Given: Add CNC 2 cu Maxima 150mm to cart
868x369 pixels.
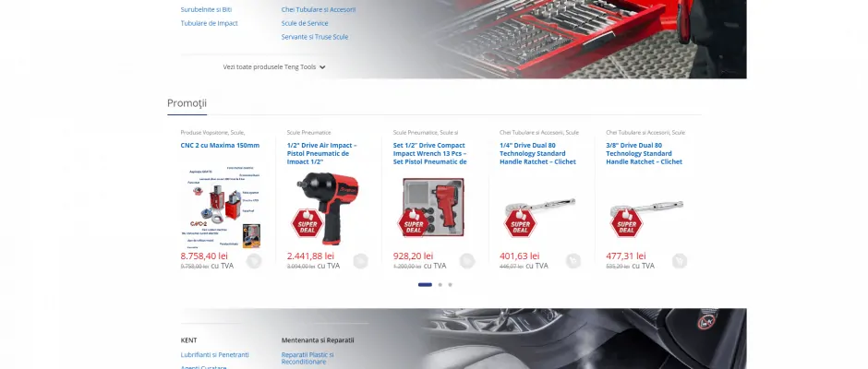Looking at the screenshot, I should (254, 261).
